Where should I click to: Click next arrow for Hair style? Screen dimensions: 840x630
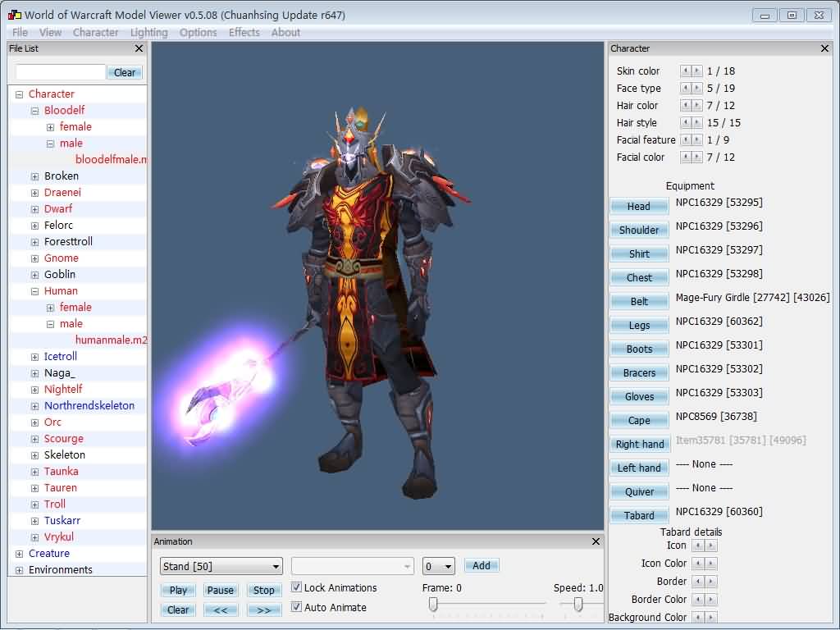point(697,122)
